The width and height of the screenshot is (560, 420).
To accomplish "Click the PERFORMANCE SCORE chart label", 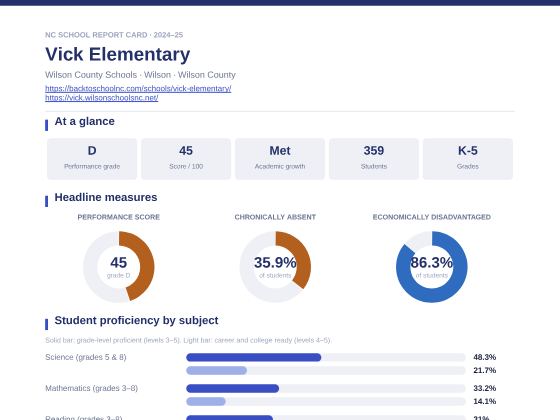I will pos(119,217).
